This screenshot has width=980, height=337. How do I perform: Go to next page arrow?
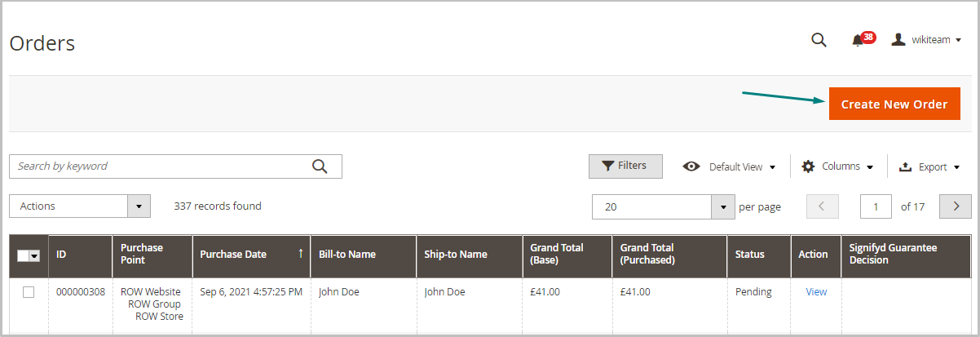tap(955, 206)
